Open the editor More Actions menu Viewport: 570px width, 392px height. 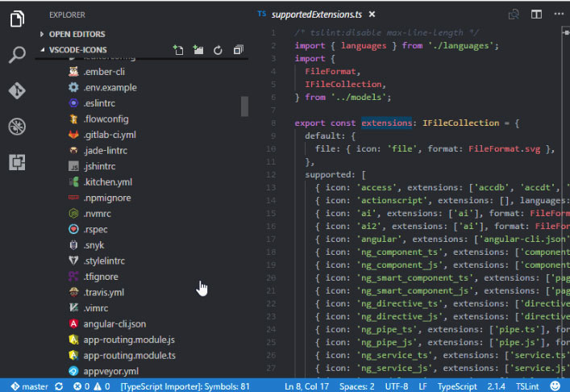pos(558,15)
